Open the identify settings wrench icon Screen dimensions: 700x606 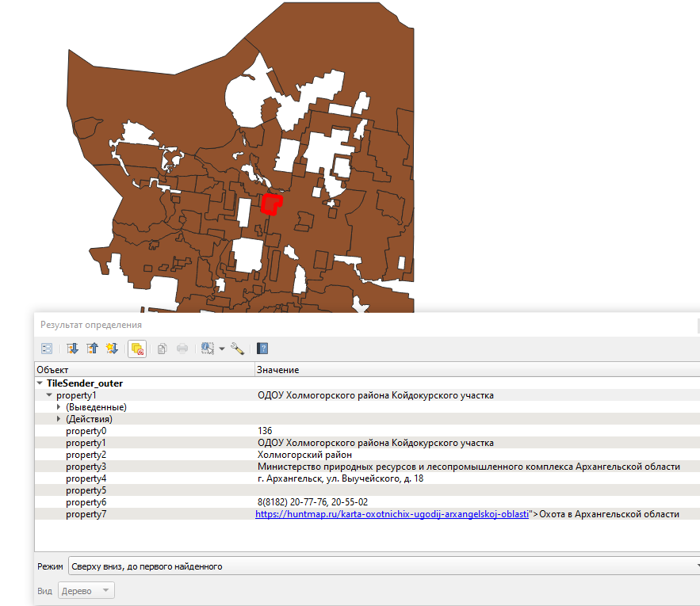click(236, 348)
